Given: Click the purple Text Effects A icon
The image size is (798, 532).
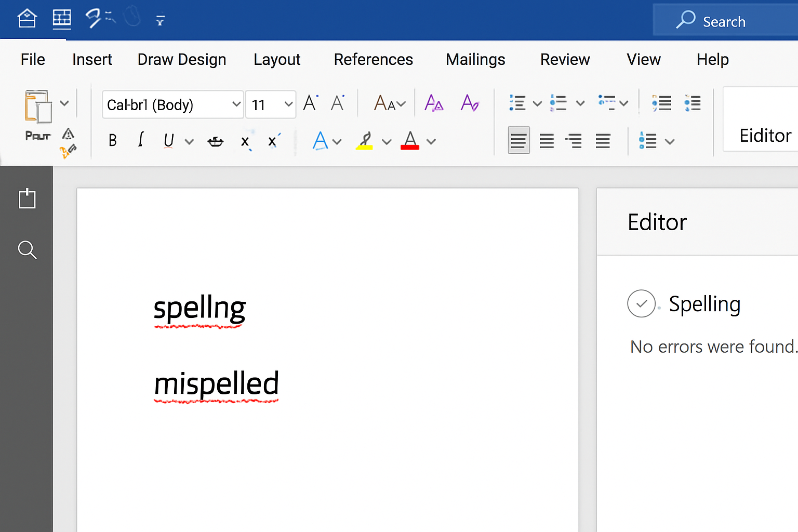Looking at the screenshot, I should pos(434,103).
